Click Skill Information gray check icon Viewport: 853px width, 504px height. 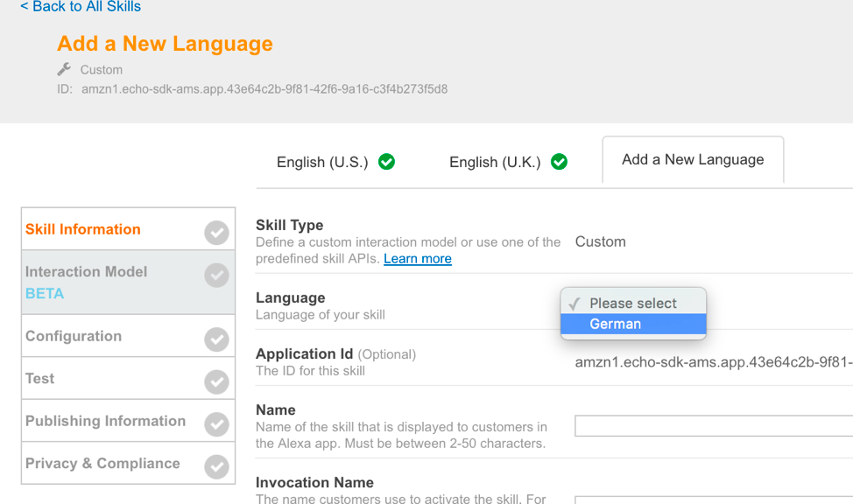pyautogui.click(x=216, y=233)
